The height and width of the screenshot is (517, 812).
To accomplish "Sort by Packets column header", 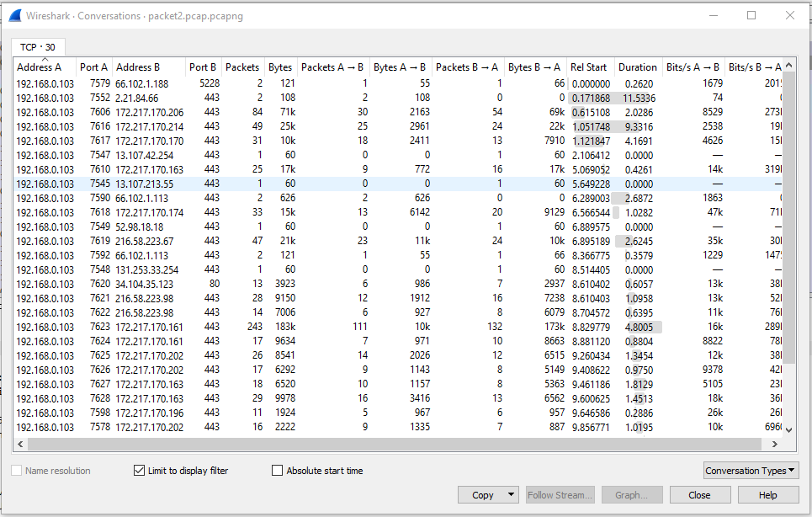I will (242, 67).
